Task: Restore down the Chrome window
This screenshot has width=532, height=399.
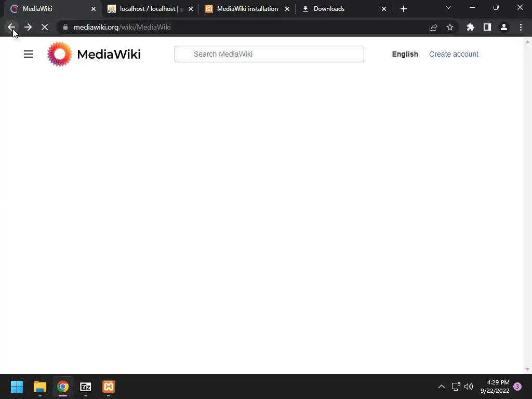Action: tap(496, 7)
